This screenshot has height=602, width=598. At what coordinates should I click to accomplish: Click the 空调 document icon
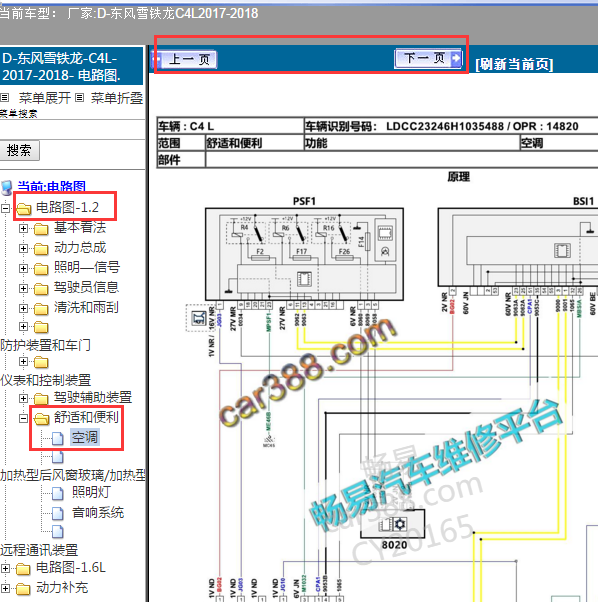pyautogui.click(x=58, y=438)
